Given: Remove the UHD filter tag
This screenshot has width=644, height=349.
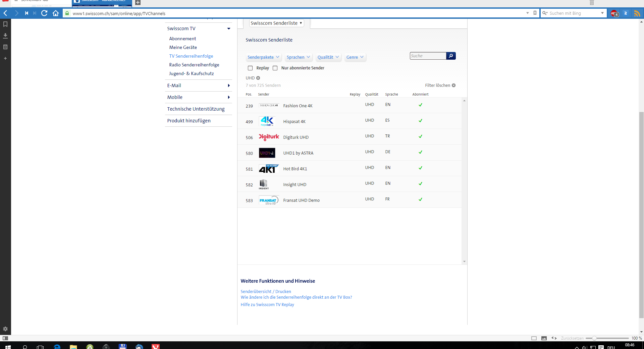Looking at the screenshot, I should (258, 78).
